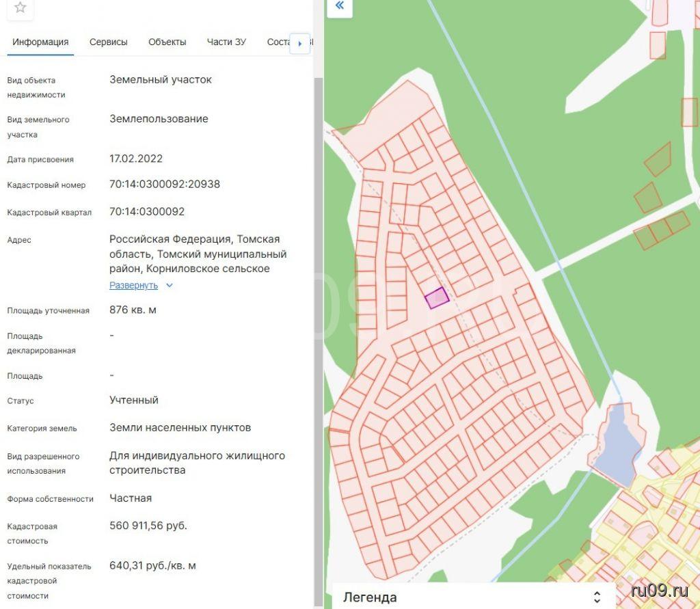This screenshot has height=609, width=700.
Task: Select the partially hidden Соста tab
Action: (278, 42)
